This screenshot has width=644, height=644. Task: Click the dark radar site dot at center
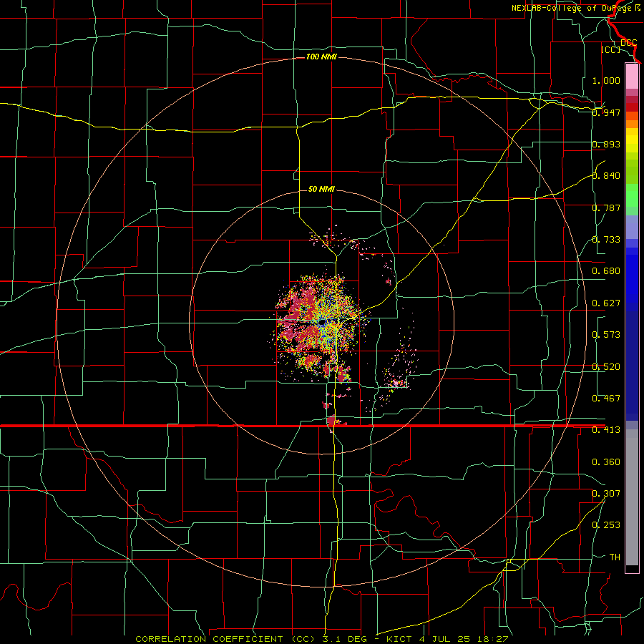point(323,323)
